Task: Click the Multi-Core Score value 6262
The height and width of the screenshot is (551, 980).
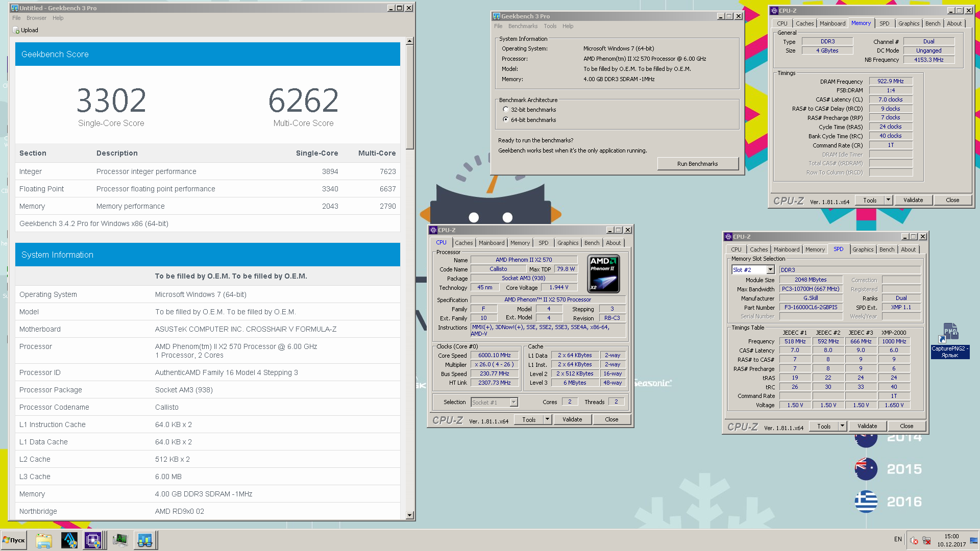Action: [303, 101]
